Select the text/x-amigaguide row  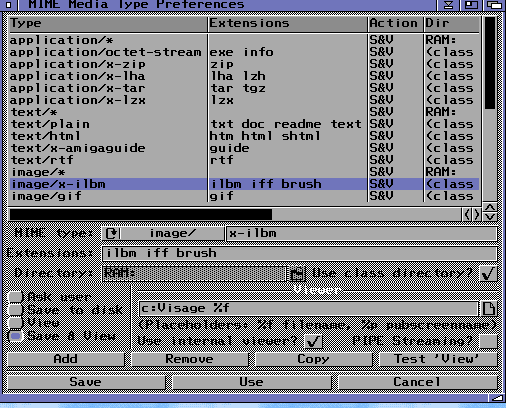(x=244, y=148)
